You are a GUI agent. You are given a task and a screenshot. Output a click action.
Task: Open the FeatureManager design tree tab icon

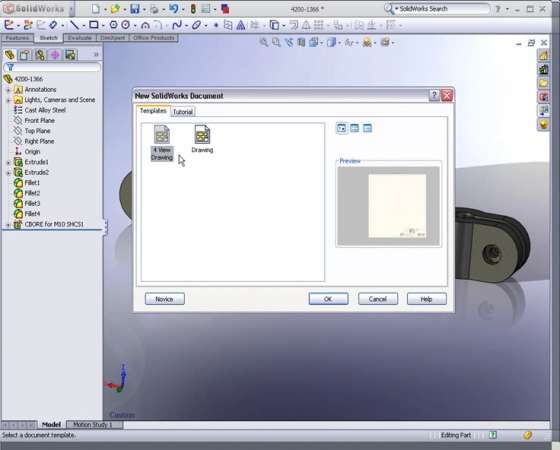coord(10,55)
